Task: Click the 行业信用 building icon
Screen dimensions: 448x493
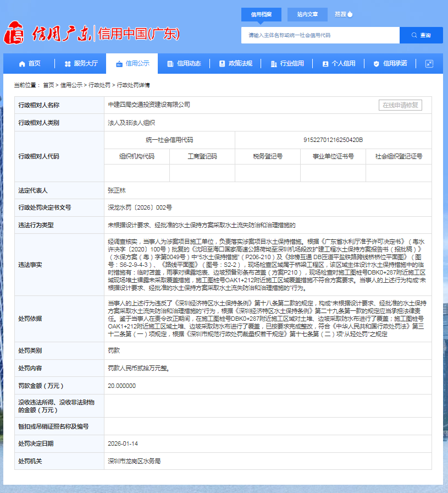Action: click(274, 64)
